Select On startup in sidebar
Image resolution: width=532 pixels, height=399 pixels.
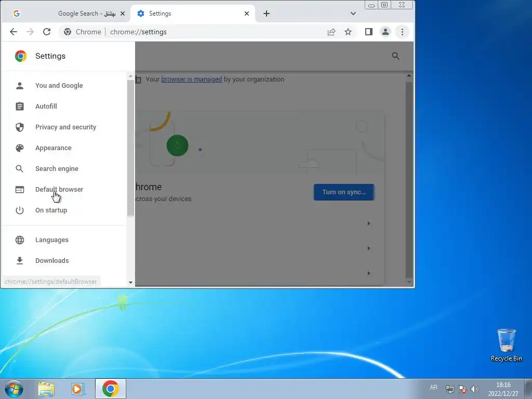pos(64,210)
